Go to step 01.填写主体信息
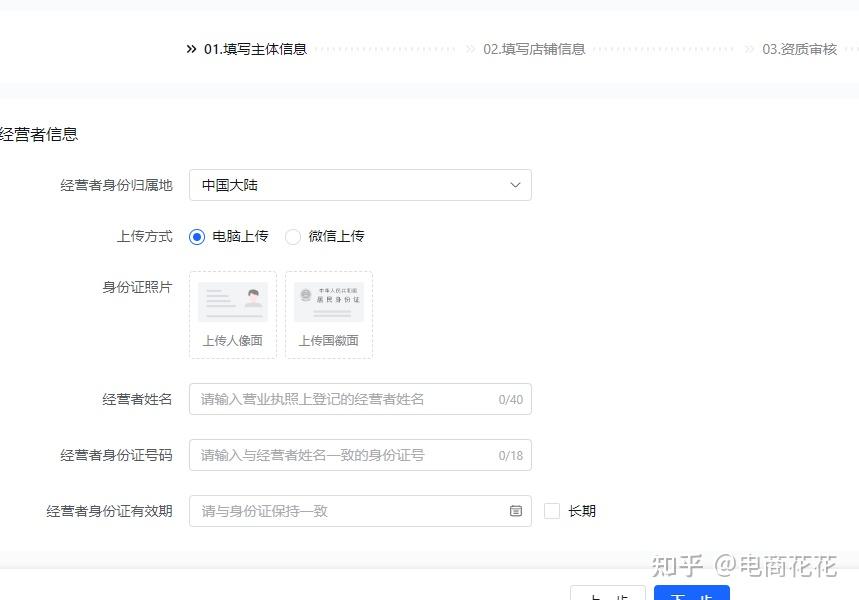 [x=255, y=49]
